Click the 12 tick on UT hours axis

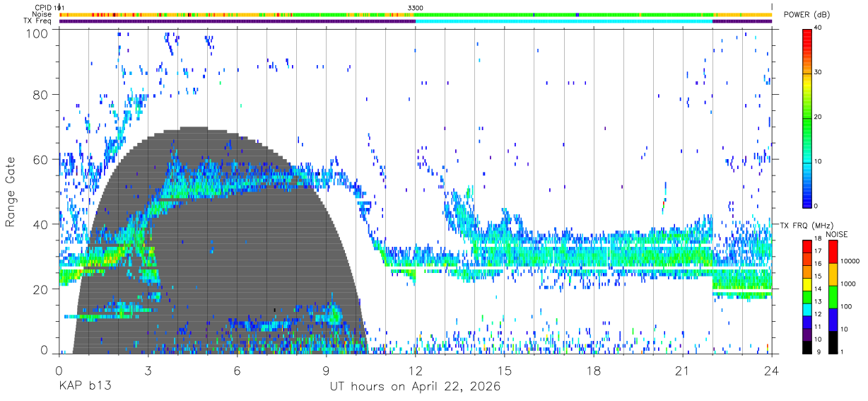coord(415,371)
